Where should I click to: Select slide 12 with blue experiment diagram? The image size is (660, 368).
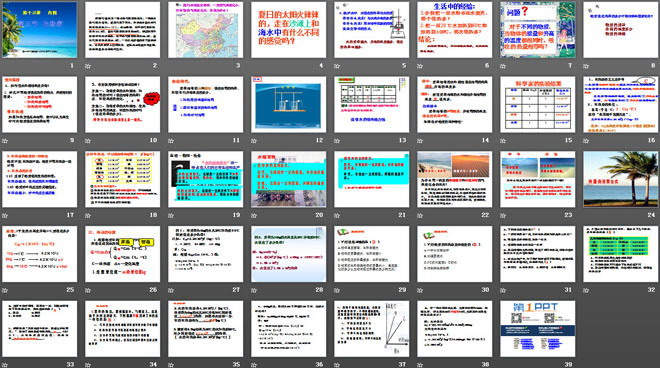288,104
